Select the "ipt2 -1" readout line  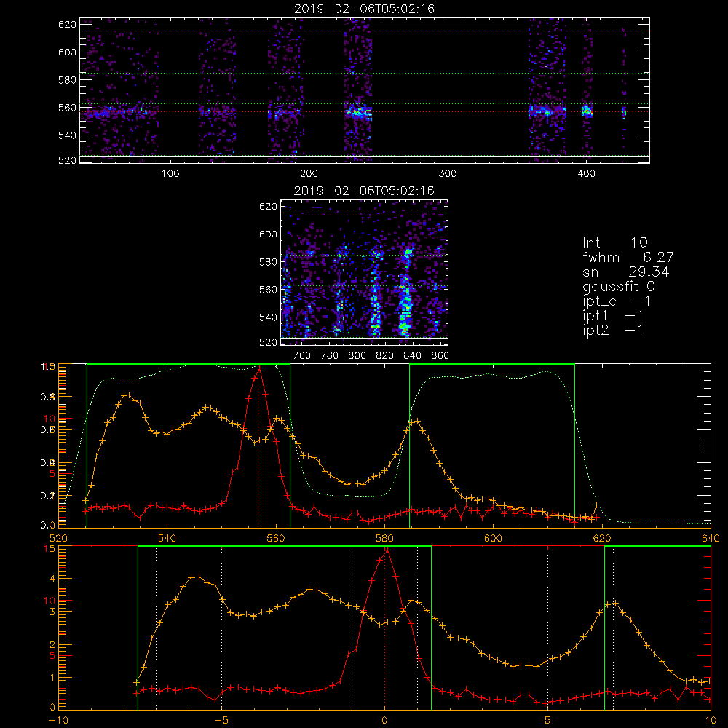[612, 330]
